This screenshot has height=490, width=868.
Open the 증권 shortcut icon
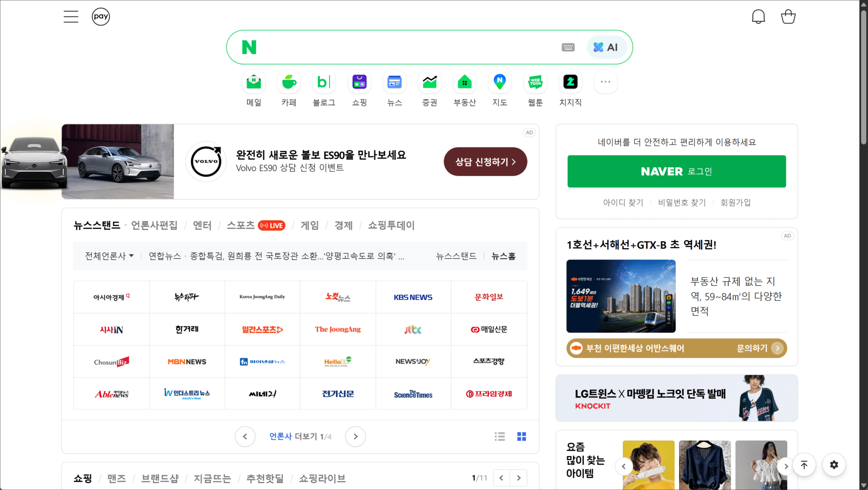[429, 82]
